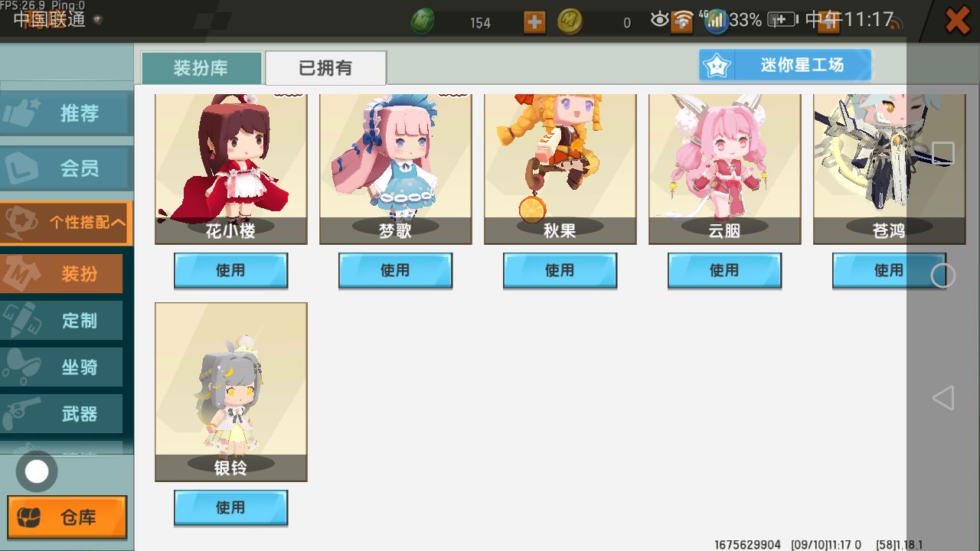Select the 定制 customization category

click(61, 320)
